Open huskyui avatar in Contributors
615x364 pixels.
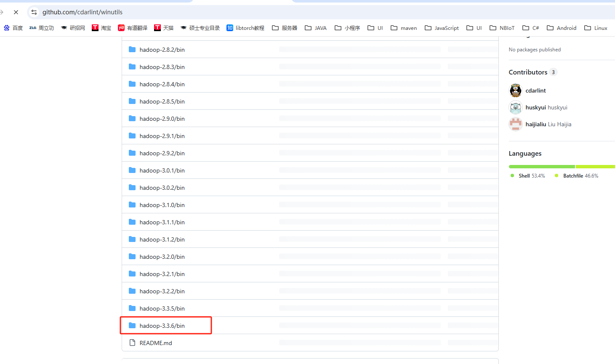click(516, 107)
